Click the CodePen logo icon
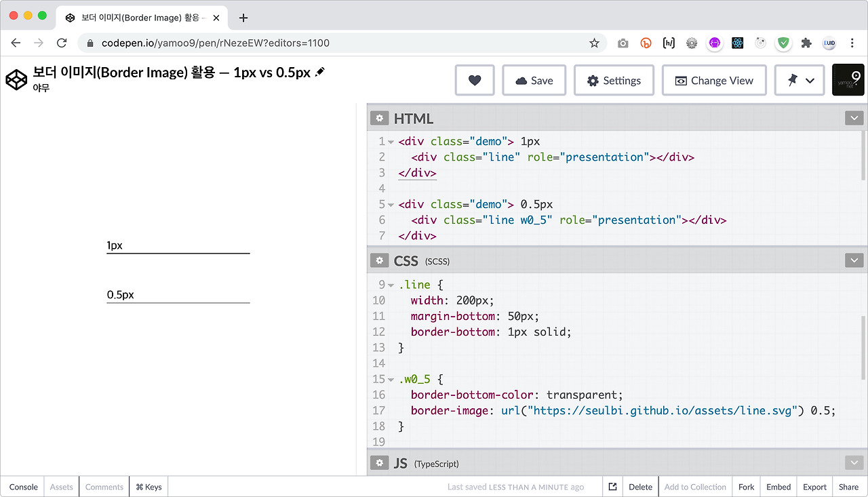 pos(16,79)
